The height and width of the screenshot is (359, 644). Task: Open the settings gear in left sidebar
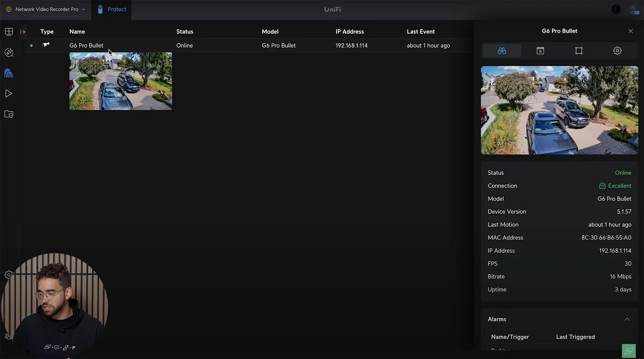8,275
